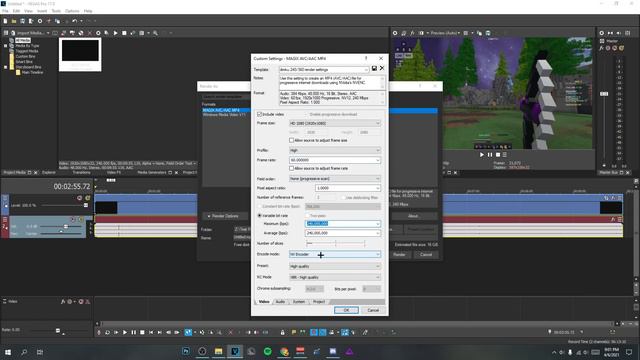Open the Average (bps) dropdown
This screenshot has width=640, height=360.
pos(343,233)
